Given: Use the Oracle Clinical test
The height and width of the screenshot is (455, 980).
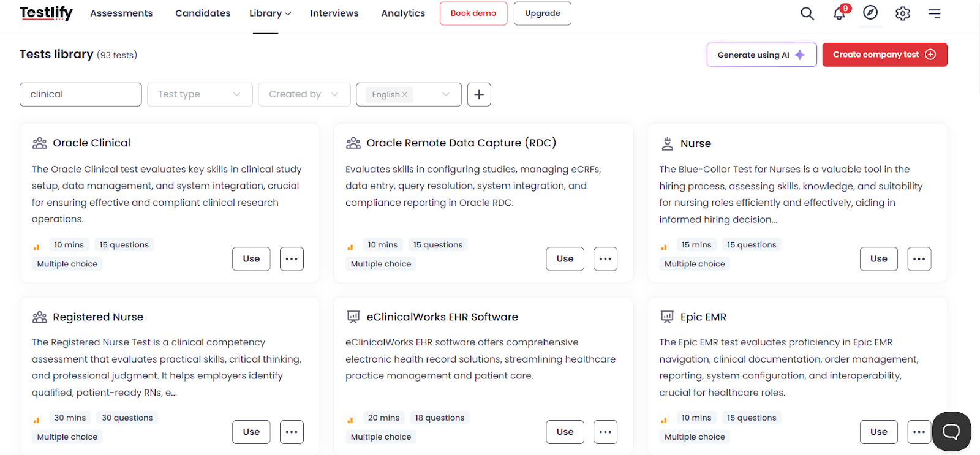Looking at the screenshot, I should coord(251,259).
